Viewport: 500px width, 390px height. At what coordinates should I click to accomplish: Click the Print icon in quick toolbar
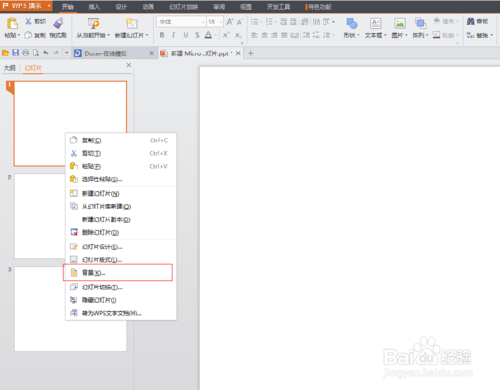(26, 53)
